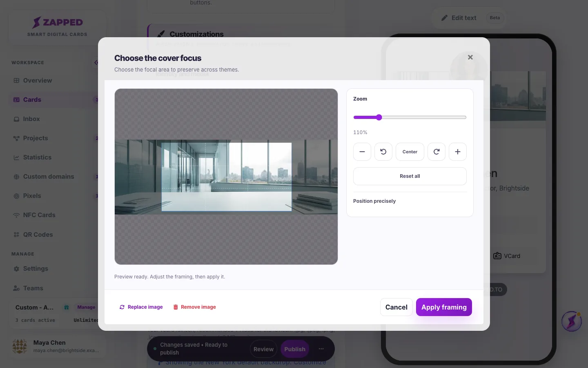Click the zoom slider handle

pyautogui.click(x=379, y=117)
